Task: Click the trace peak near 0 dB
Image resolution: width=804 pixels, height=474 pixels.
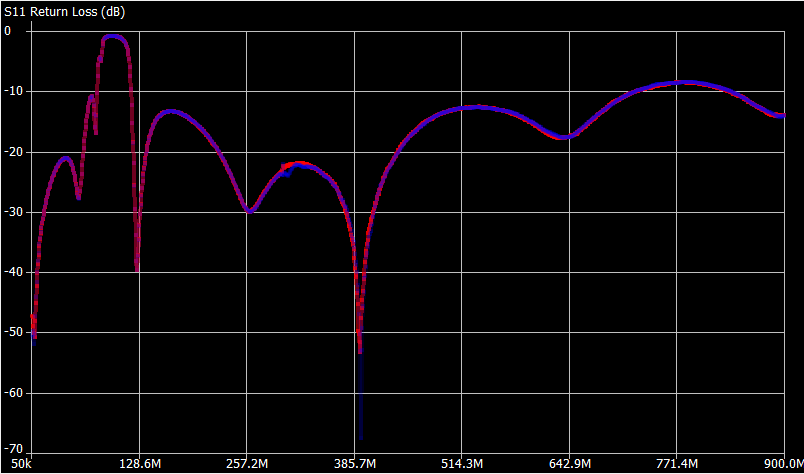Action: 112,37
